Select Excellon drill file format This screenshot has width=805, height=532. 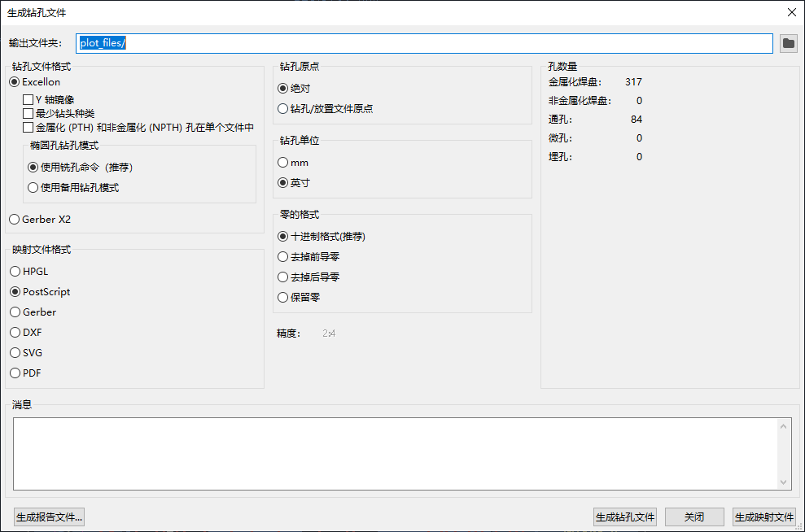(14, 81)
